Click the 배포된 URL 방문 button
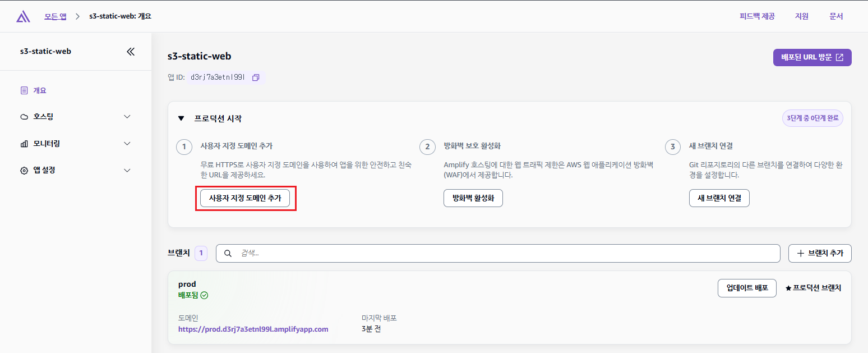Viewport: 868px width, 353px height. [812, 57]
